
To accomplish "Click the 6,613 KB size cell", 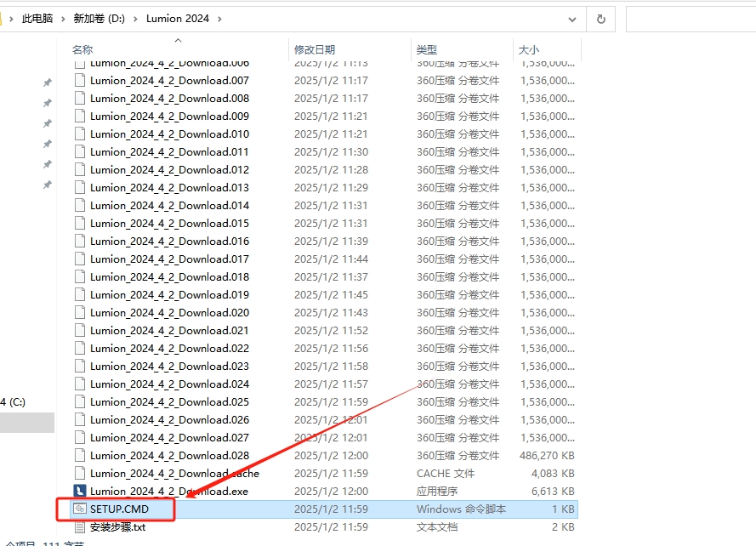I will pos(553,491).
